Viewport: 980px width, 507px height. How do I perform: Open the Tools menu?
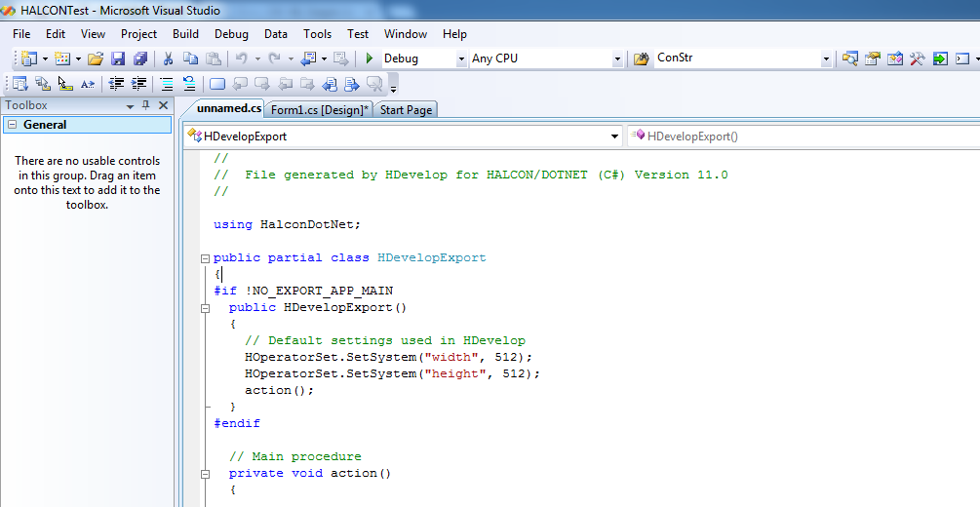318,34
